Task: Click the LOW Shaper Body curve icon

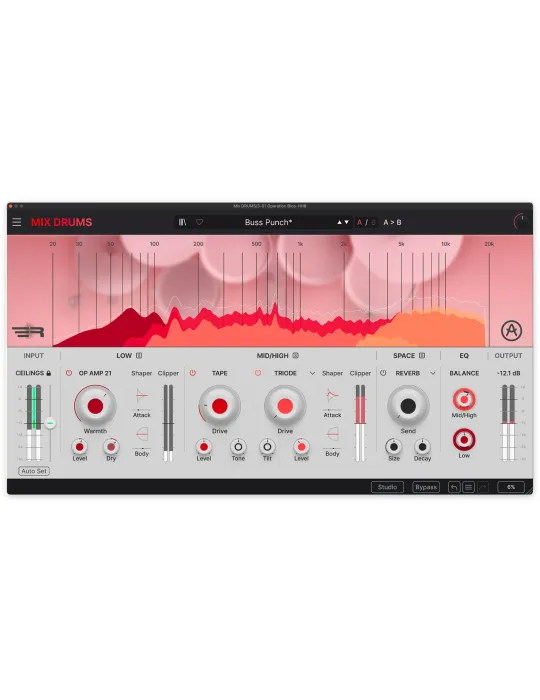Action: pyautogui.click(x=142, y=434)
